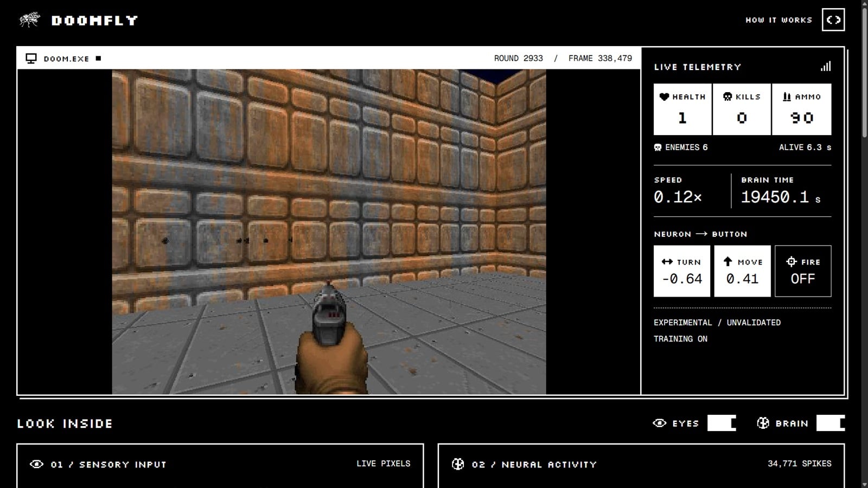
Task: Open the How It Works link
Action: pos(778,20)
